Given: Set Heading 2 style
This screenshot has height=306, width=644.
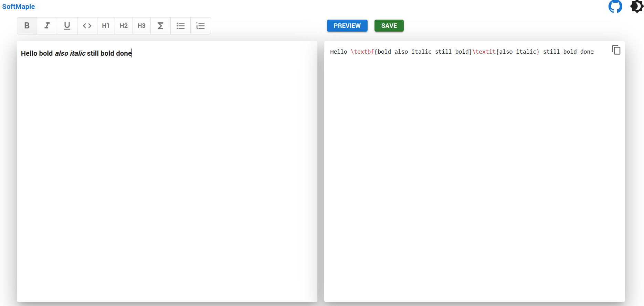Looking at the screenshot, I should (124, 26).
